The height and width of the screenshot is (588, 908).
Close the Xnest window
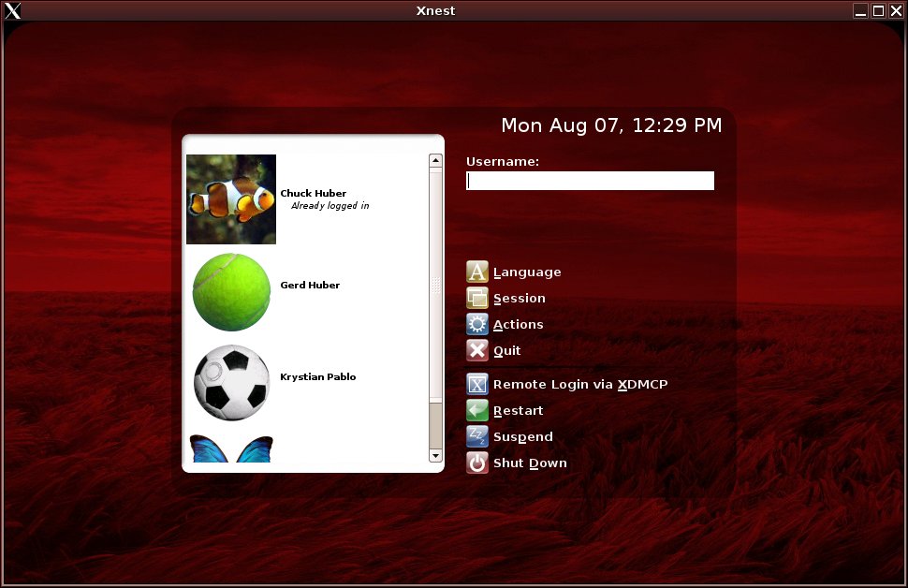pyautogui.click(x=896, y=10)
